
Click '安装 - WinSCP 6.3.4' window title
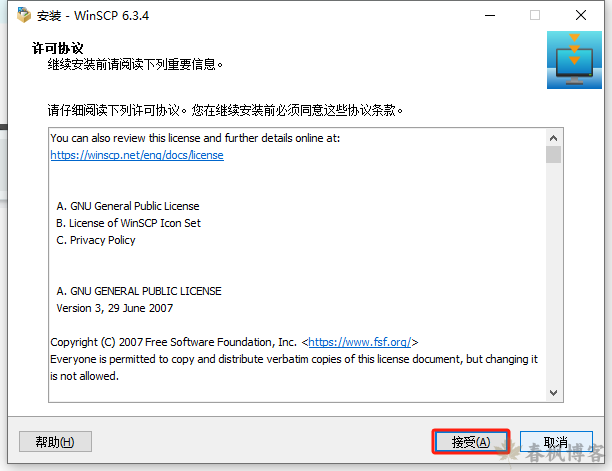coord(93,16)
